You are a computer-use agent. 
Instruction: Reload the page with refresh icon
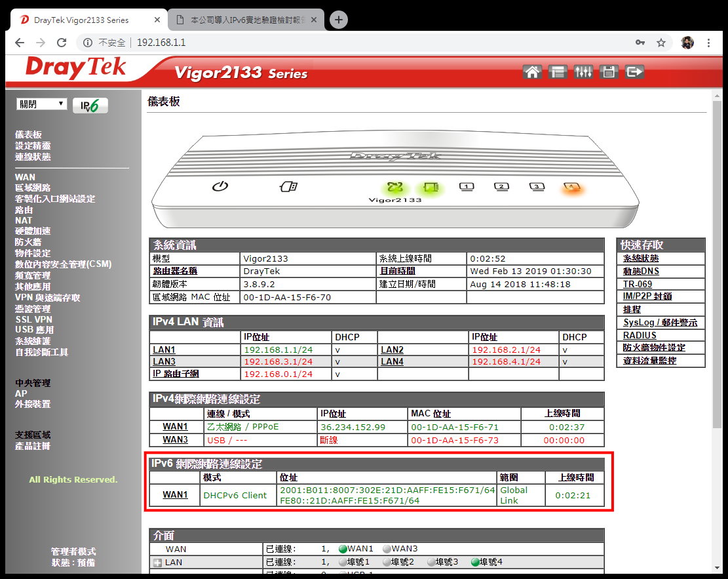(x=62, y=43)
